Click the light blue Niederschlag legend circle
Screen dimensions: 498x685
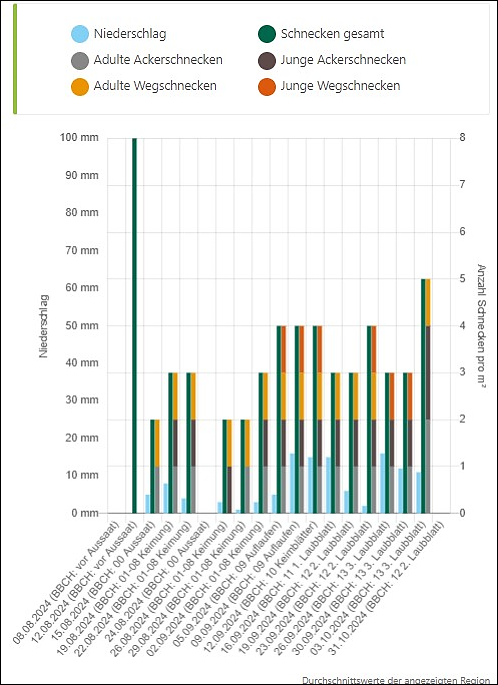[80, 34]
